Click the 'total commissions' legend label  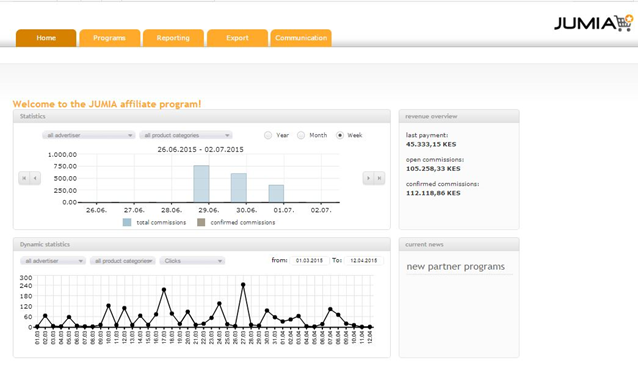[161, 223]
